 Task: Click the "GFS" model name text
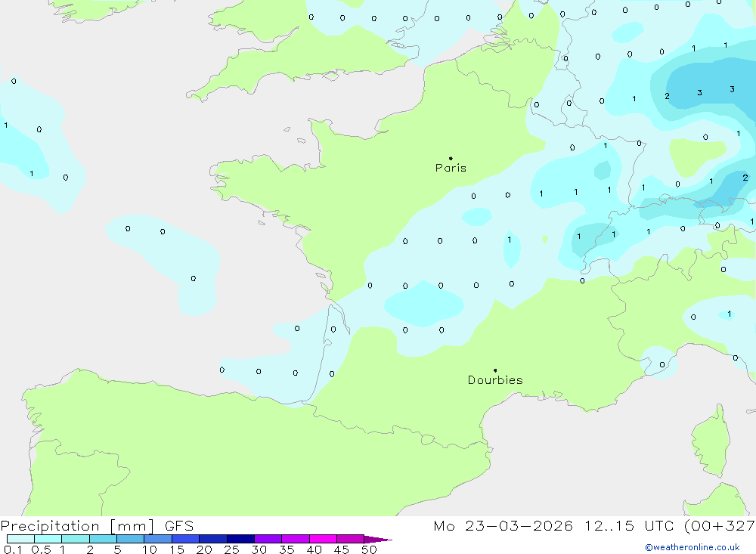(179, 526)
